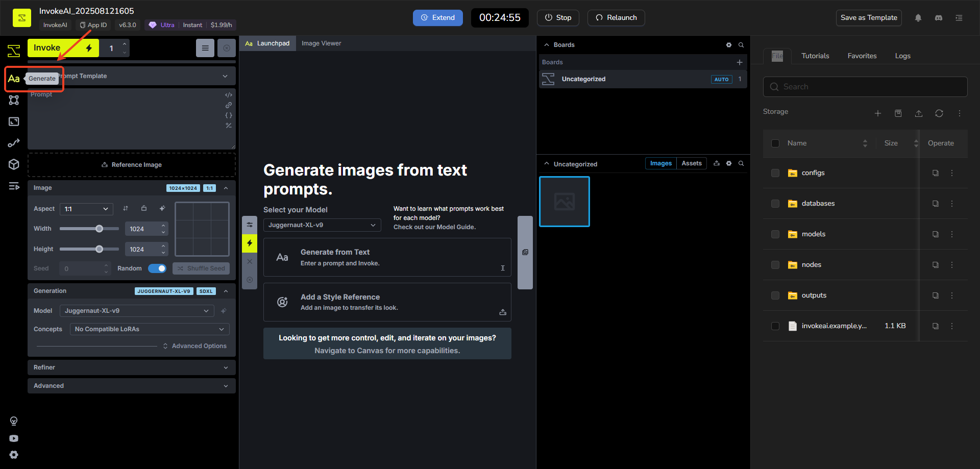This screenshot has width=980, height=469.
Task: Add new item plus icon in Storage
Action: coord(878,113)
